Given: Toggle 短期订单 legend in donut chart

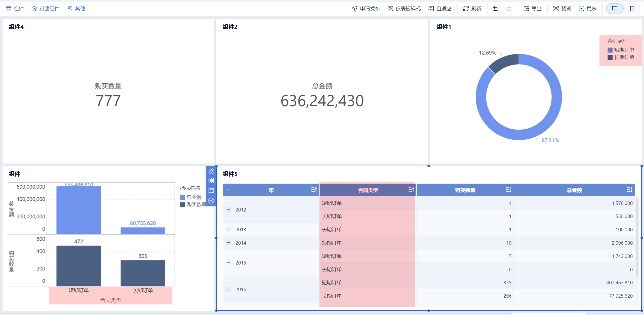Looking at the screenshot, I should pos(621,50).
